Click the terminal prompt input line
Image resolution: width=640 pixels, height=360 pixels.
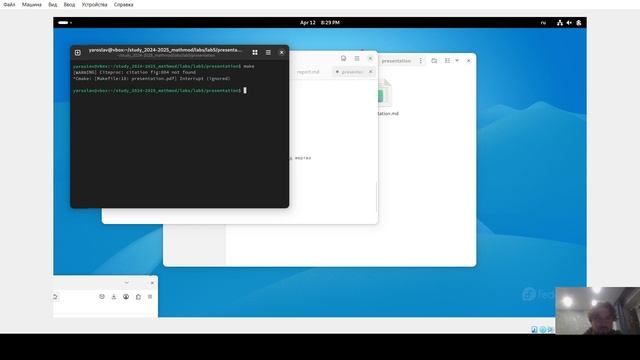pos(160,91)
